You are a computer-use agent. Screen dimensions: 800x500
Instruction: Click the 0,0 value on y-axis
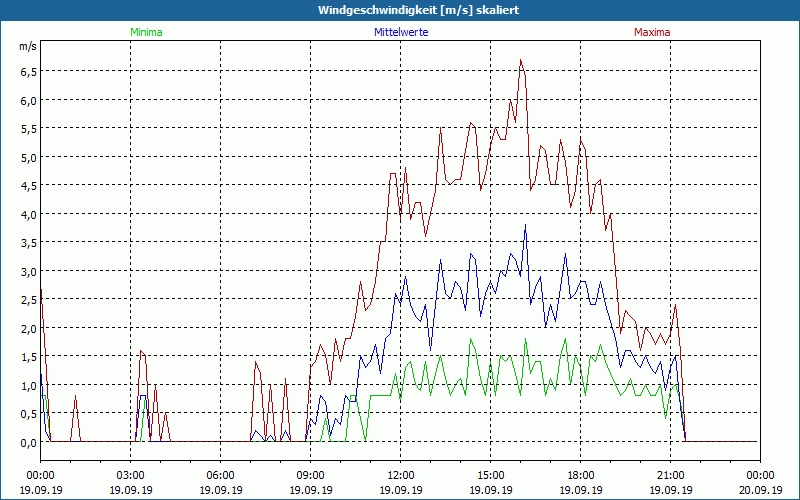tap(27, 442)
